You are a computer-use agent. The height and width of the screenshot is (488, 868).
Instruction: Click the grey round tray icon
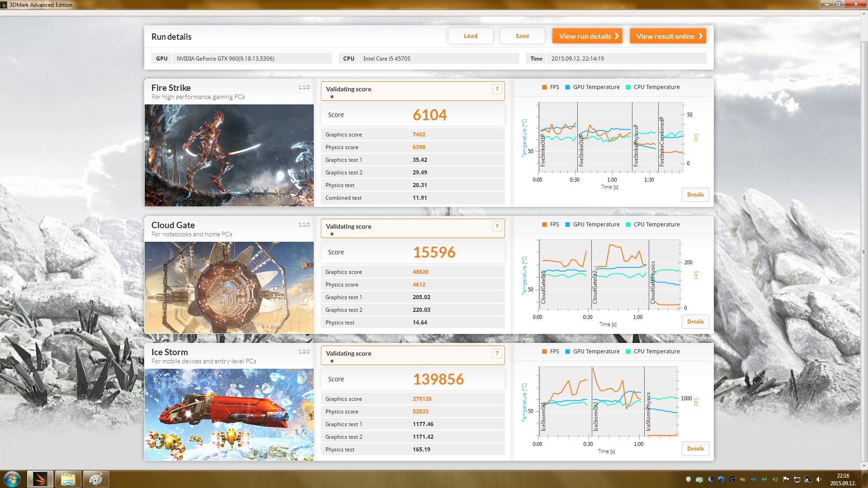point(689,479)
